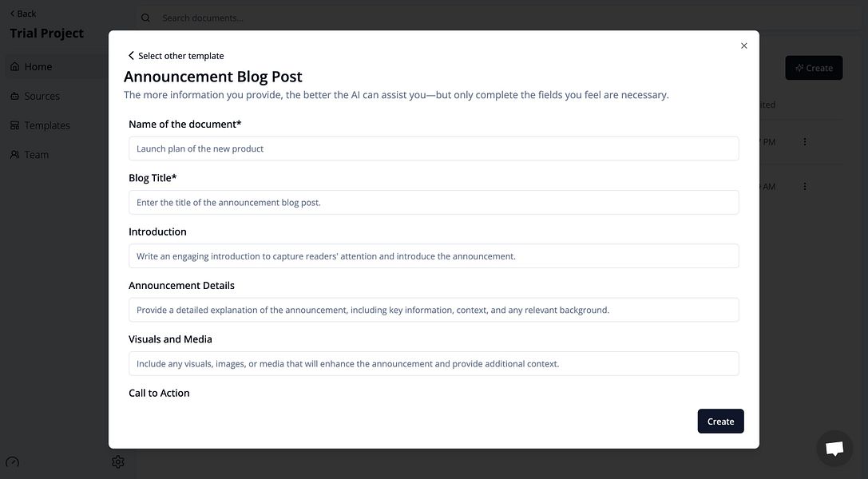Open the settings gear icon

118,462
